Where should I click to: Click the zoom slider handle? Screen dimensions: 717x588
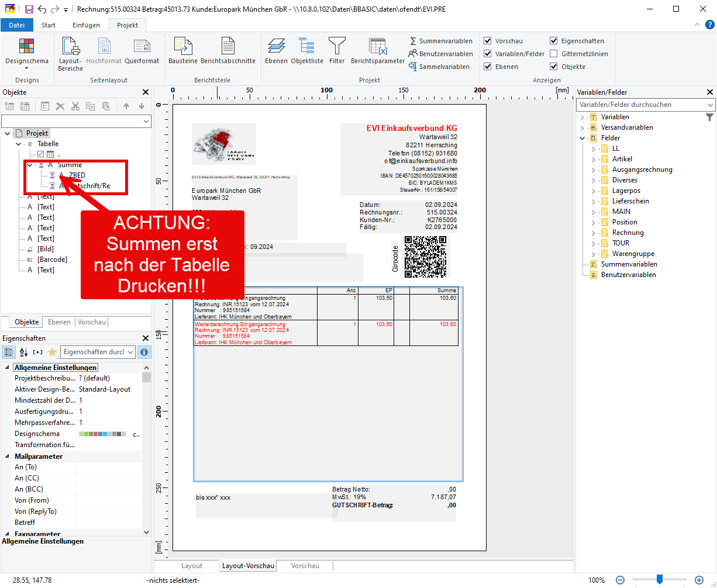[x=660, y=579]
